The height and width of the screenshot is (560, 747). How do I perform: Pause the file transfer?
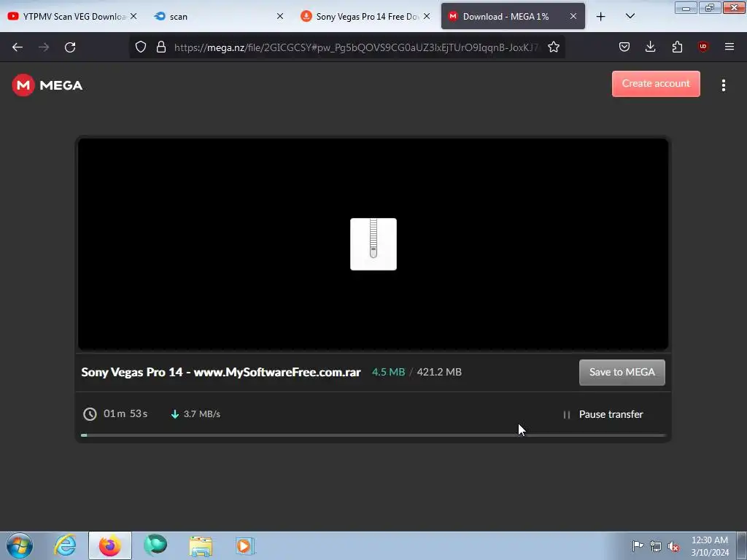pyautogui.click(x=603, y=414)
